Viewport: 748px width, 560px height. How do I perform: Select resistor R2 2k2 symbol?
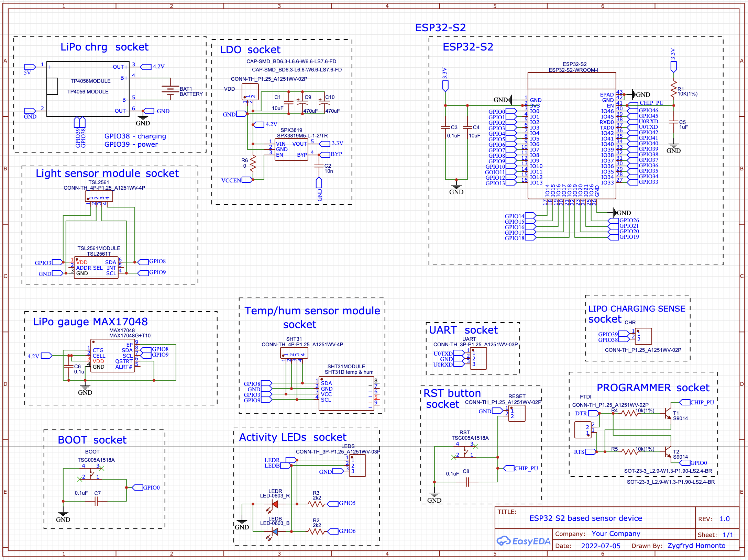(x=316, y=531)
